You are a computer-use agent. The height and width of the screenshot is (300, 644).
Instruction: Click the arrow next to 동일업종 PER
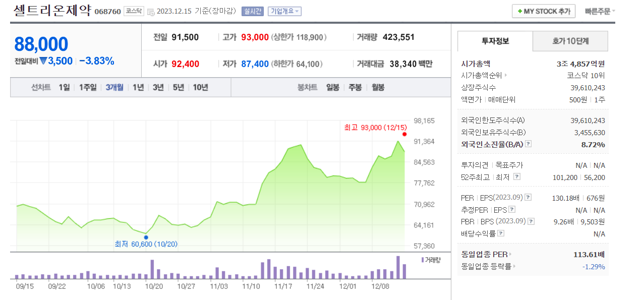pos(510,255)
